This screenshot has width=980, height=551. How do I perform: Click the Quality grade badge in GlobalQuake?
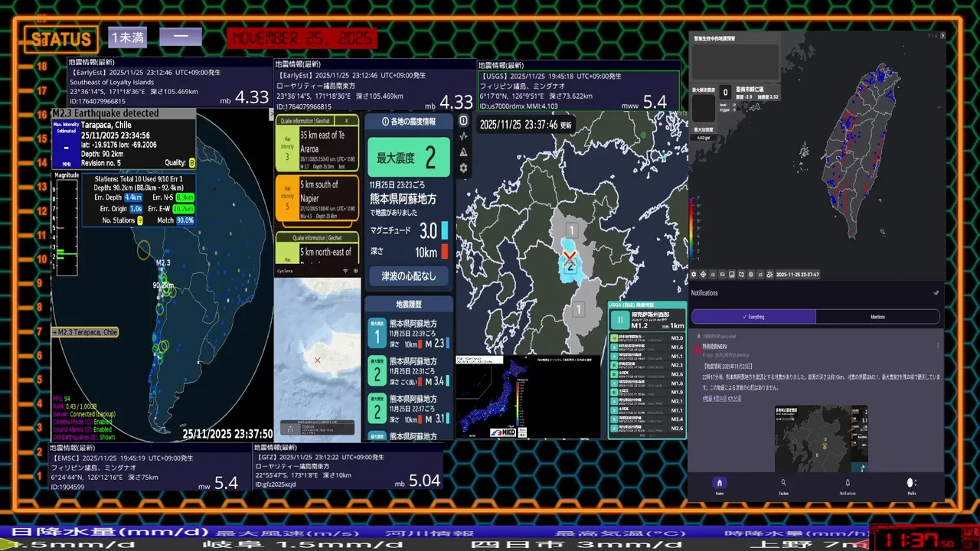coord(192,162)
